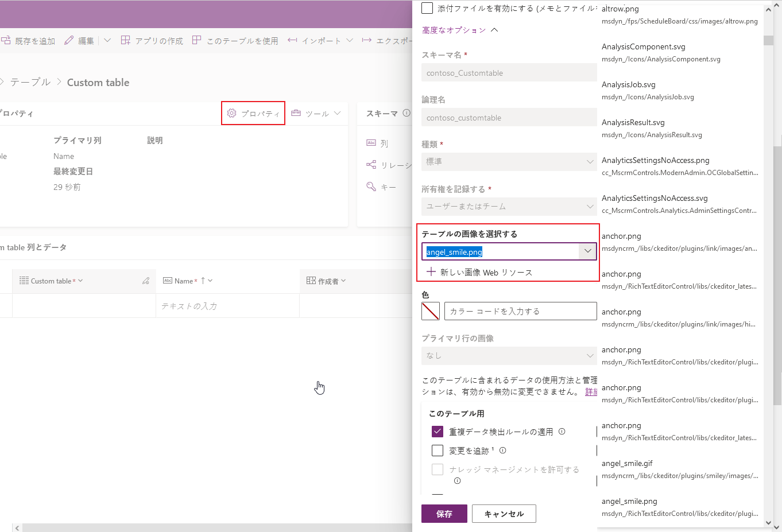Click the プロパティ button
Image resolution: width=782 pixels, height=532 pixels.
253,113
